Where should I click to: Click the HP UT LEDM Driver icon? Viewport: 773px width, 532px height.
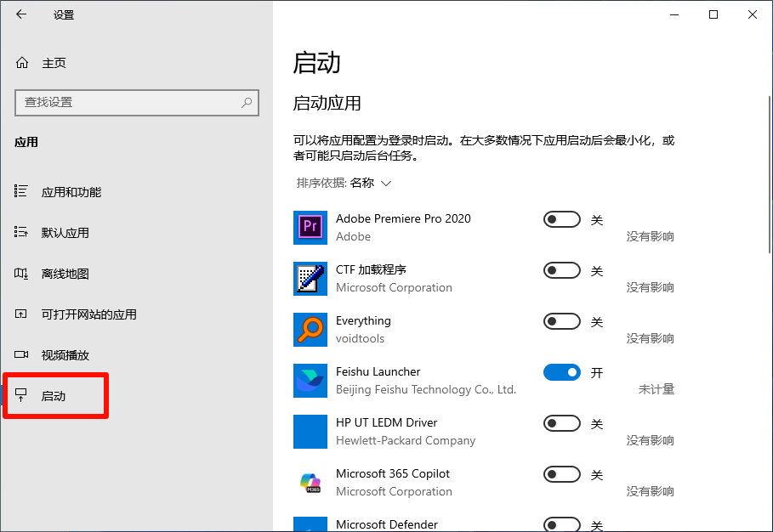[310, 432]
